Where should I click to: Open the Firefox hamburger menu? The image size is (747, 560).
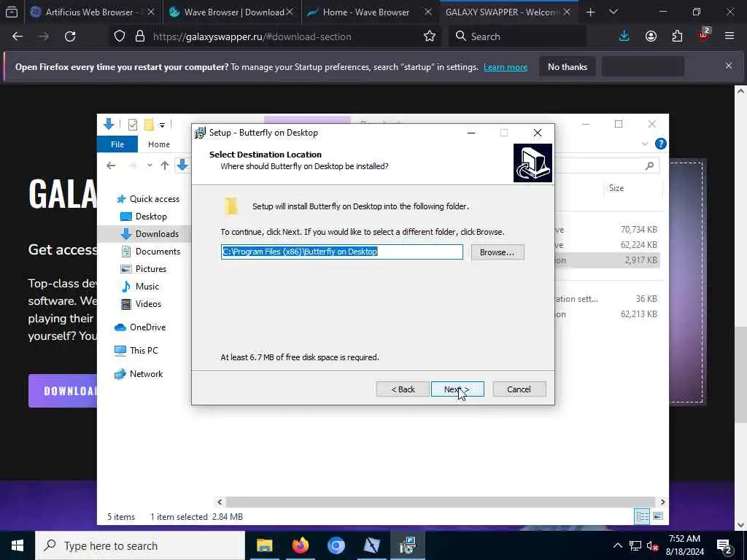(729, 36)
